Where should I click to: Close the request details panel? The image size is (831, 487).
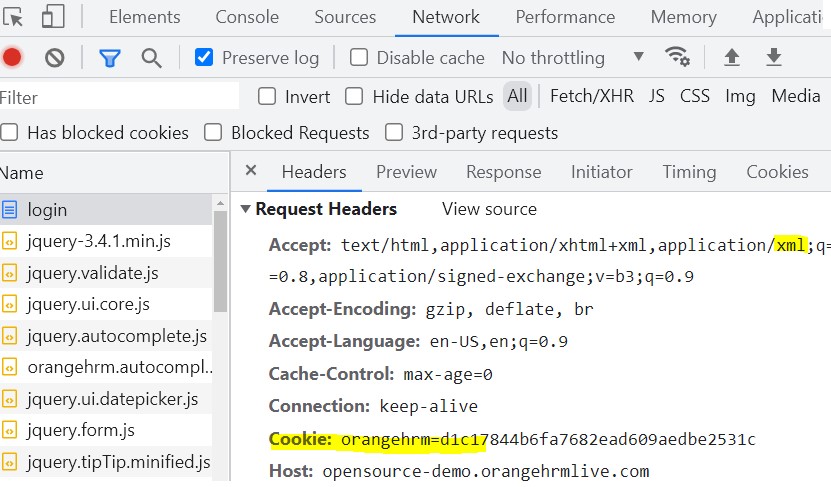pos(251,171)
